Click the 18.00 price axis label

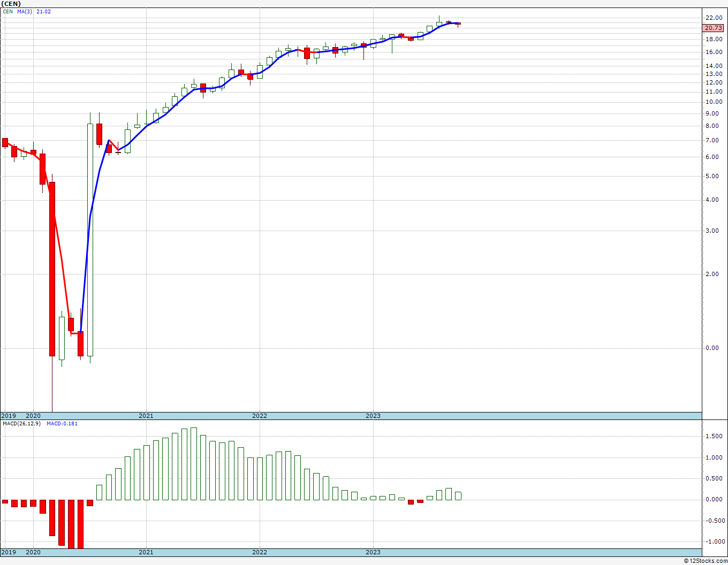(714, 40)
